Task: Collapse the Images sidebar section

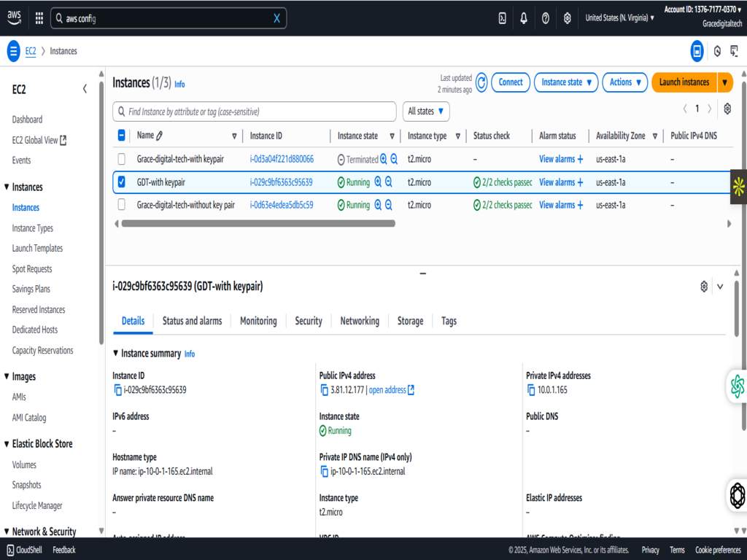Action: pos(7,376)
